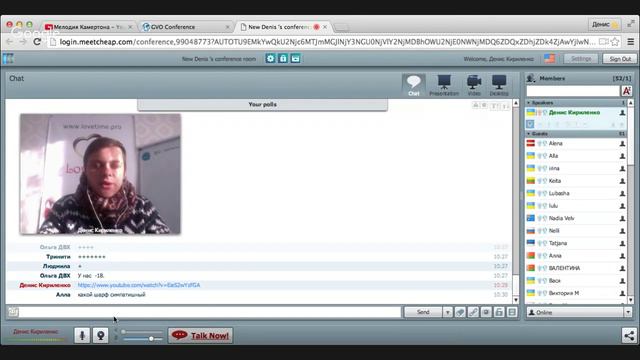The image size is (640, 360).
Task: Click the person icon next to Nelli
Action: click(622, 231)
